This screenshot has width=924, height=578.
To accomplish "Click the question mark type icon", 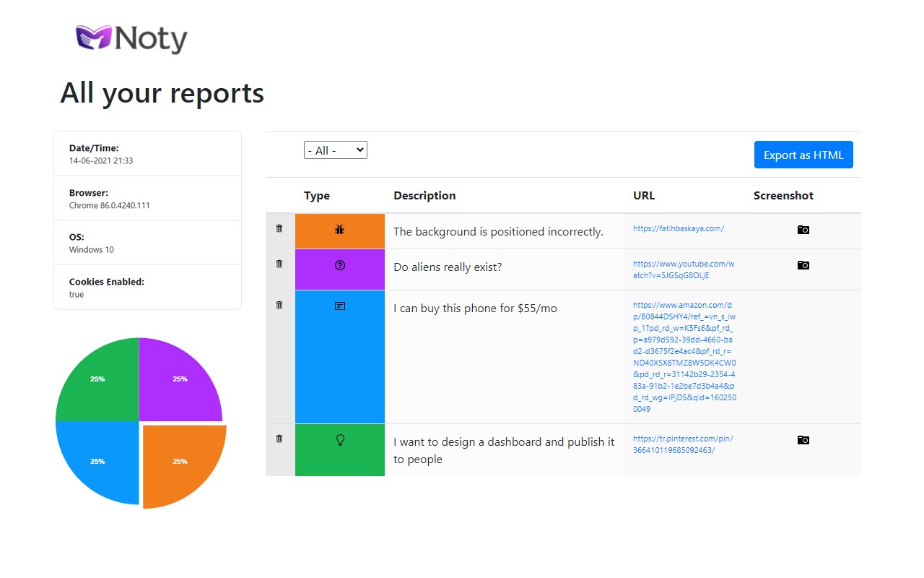I will coord(340,265).
